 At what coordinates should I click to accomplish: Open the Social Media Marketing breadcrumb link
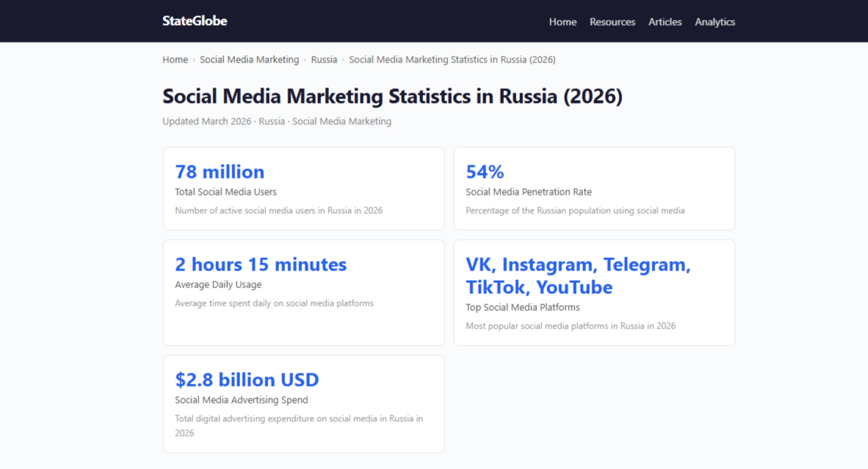tap(249, 60)
